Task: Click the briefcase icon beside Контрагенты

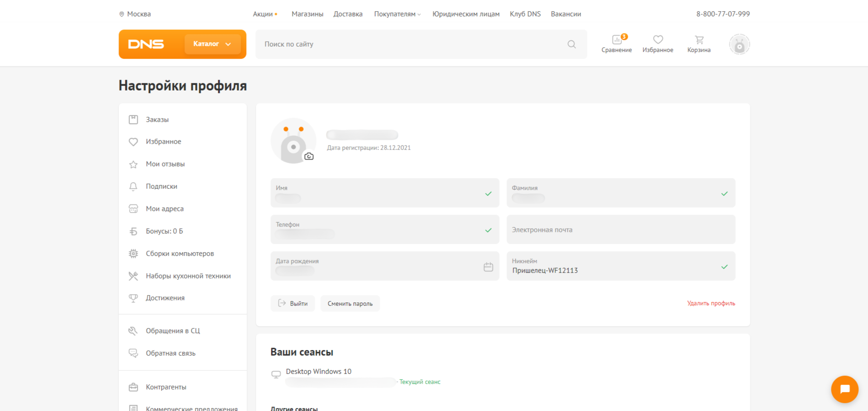Action: coord(133,387)
